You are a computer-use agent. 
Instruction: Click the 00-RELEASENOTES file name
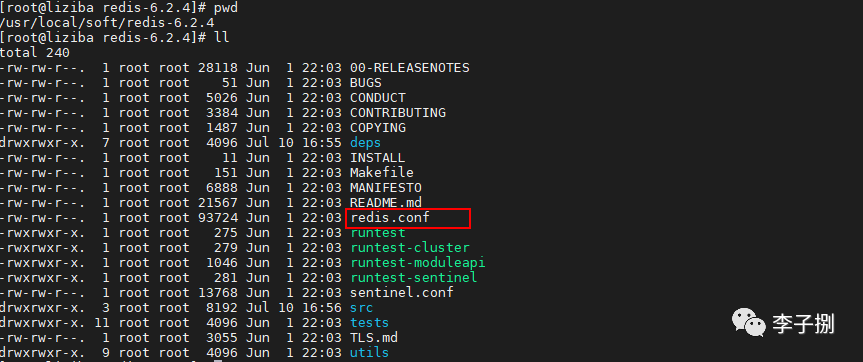410,68
